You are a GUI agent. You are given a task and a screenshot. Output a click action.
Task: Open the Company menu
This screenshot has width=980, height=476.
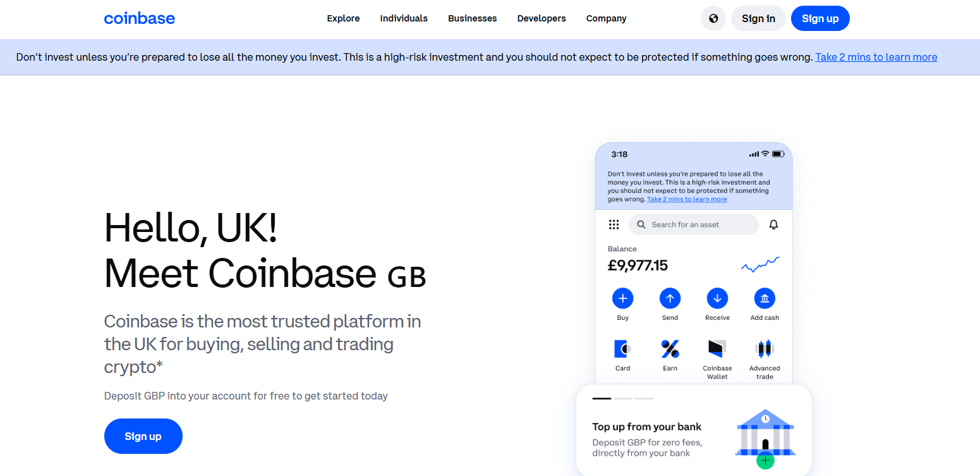click(x=606, y=18)
